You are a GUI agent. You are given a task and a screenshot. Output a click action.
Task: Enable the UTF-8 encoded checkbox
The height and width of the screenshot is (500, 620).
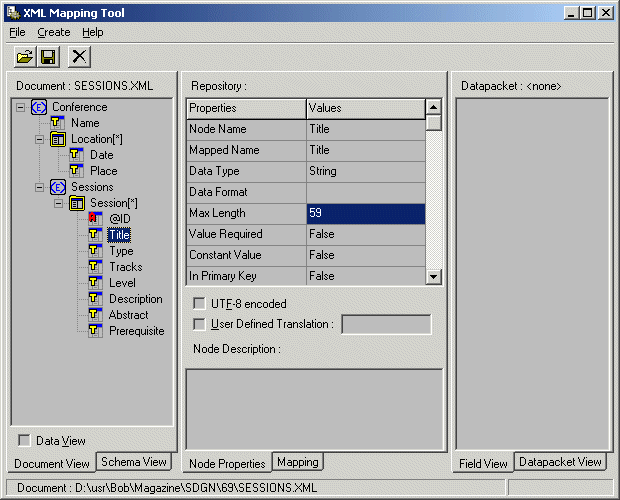click(x=199, y=303)
